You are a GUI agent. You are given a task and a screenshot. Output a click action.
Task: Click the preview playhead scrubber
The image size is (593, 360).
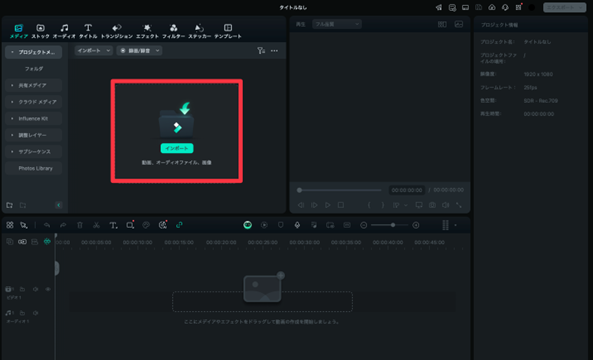pyautogui.click(x=299, y=190)
